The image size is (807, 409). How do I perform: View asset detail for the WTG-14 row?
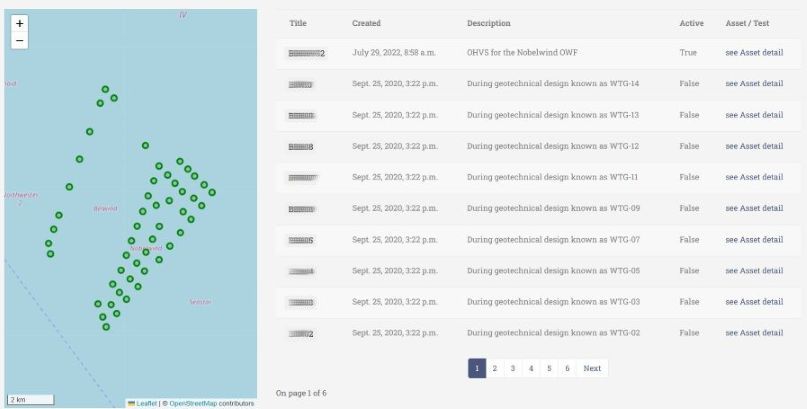(754, 84)
